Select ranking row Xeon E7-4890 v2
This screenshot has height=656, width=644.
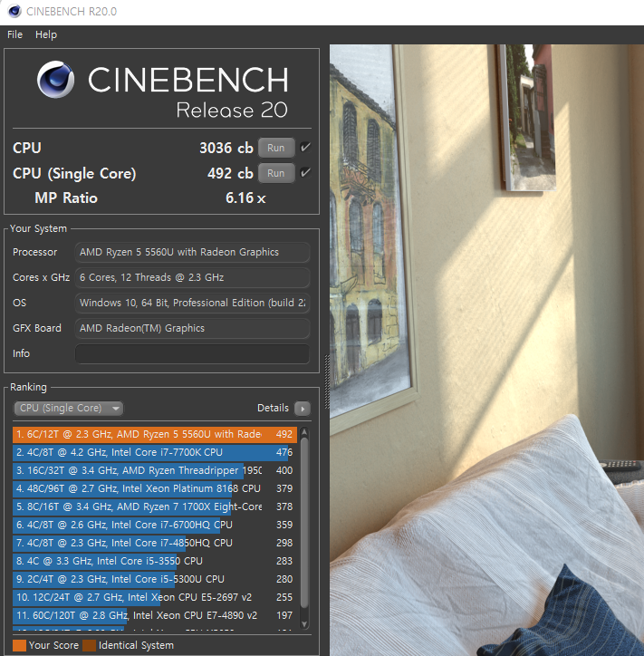pos(155,616)
